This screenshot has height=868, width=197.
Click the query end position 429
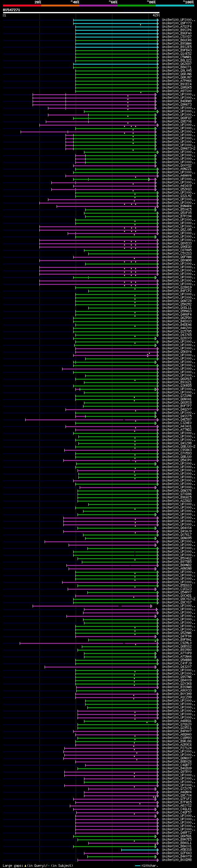point(155,15)
